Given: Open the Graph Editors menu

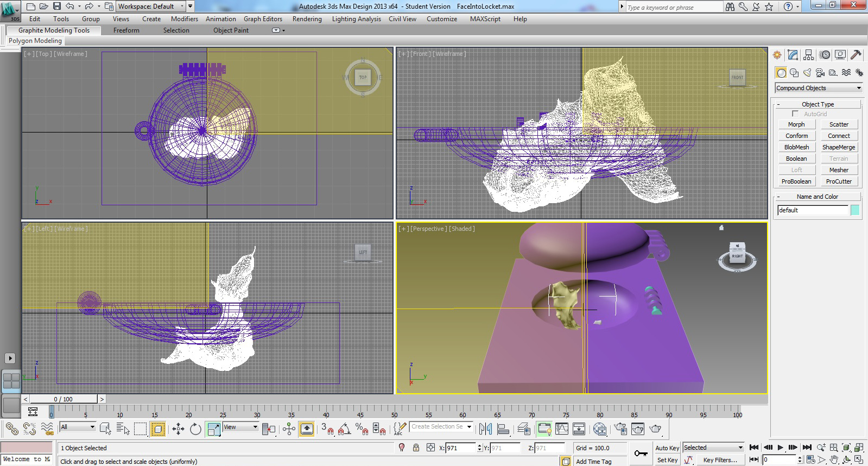Looking at the screenshot, I should click(263, 19).
